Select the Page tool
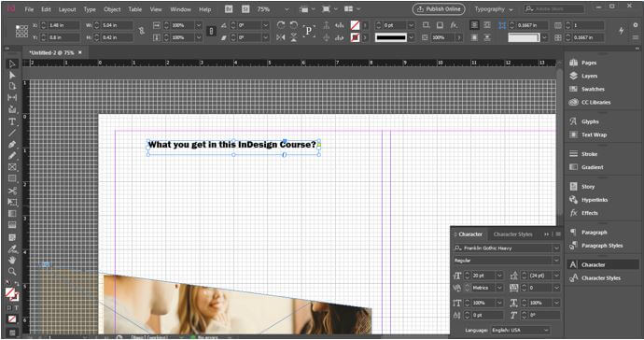Viewport: 644px width, 340px height. click(x=12, y=86)
